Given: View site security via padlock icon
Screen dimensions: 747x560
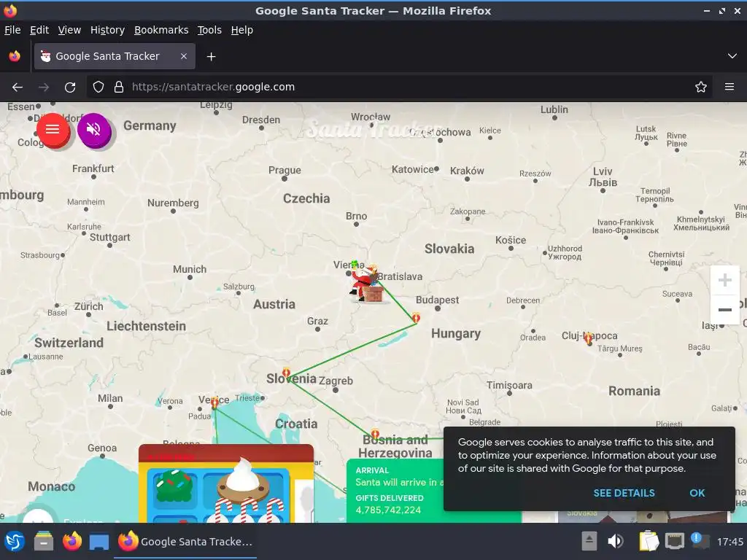Looking at the screenshot, I should pos(119,87).
